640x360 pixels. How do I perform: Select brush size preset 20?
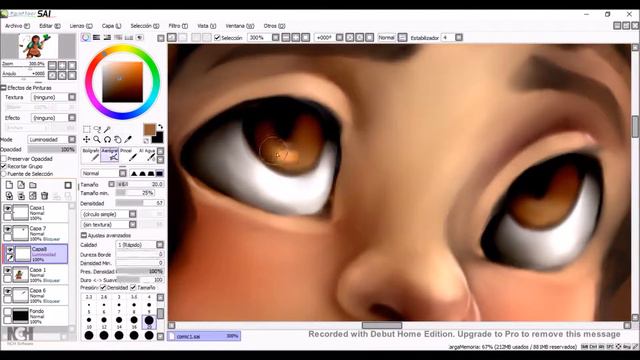point(149,321)
